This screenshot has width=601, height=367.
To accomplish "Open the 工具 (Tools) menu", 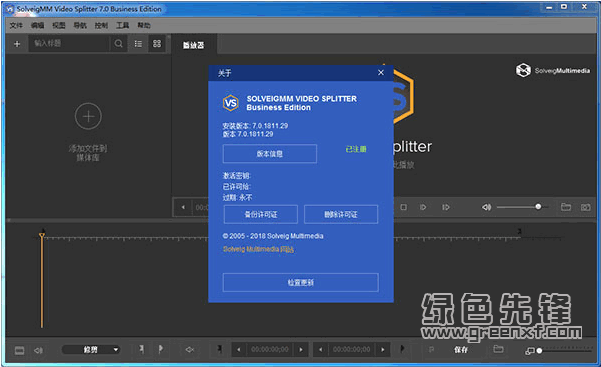I will pos(123,25).
